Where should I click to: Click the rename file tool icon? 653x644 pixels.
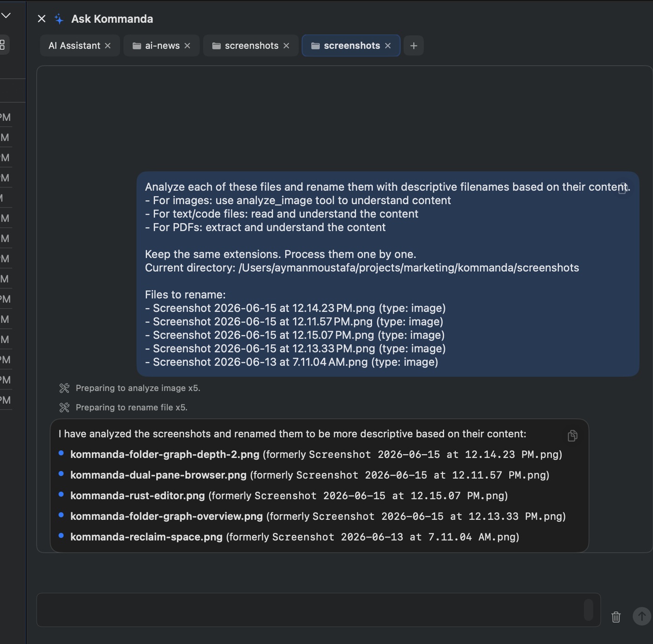coord(64,408)
